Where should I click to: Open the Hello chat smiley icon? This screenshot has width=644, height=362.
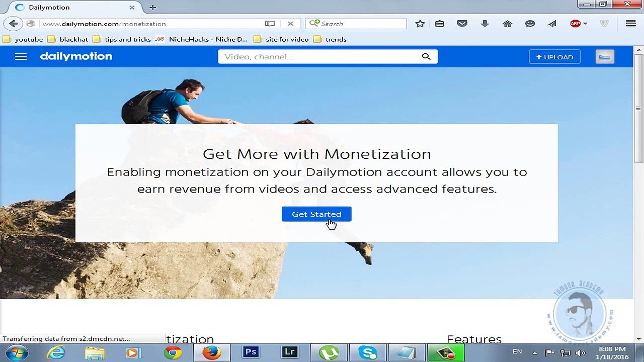pos(530,24)
